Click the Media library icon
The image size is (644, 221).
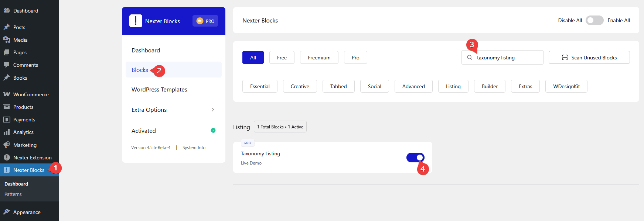click(7, 39)
